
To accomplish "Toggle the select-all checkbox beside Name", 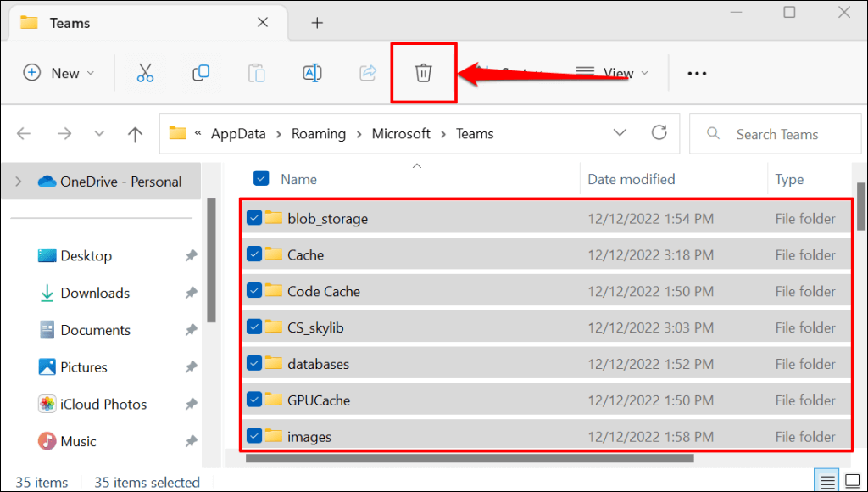I will (261, 178).
